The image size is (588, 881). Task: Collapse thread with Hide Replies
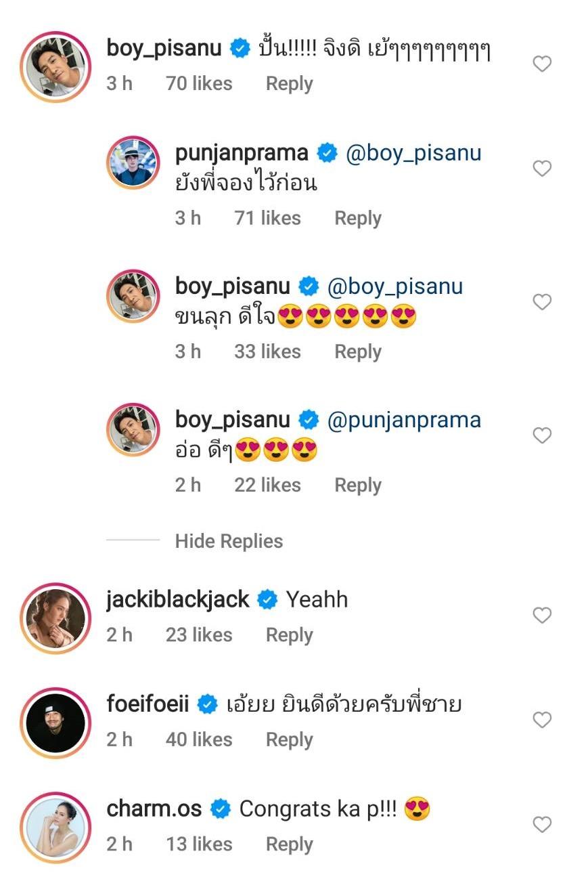click(229, 541)
